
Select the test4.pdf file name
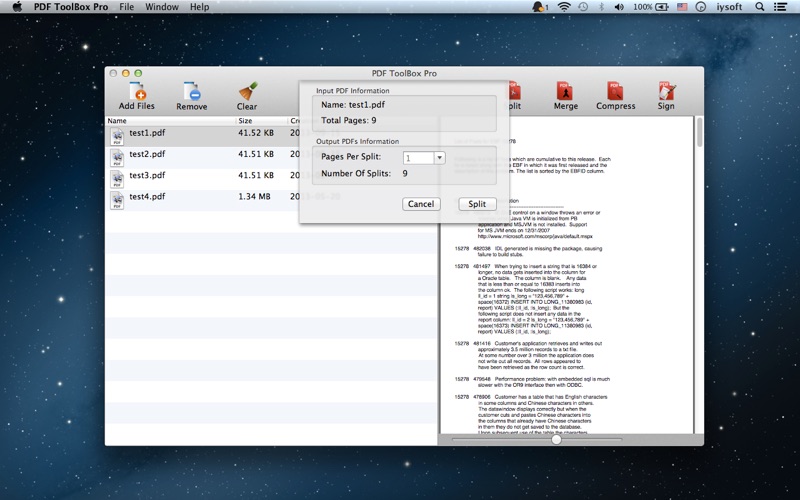click(147, 197)
